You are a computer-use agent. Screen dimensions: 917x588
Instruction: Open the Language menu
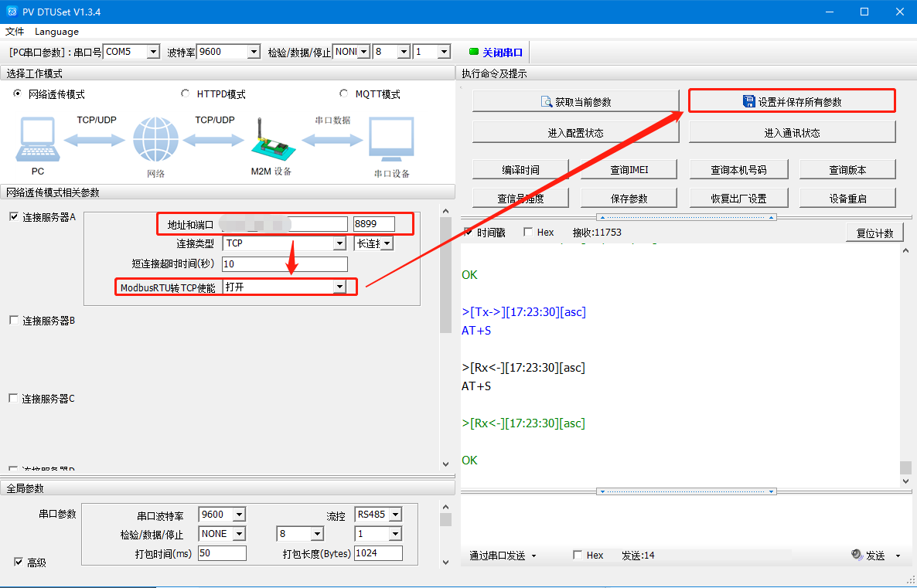(x=56, y=32)
